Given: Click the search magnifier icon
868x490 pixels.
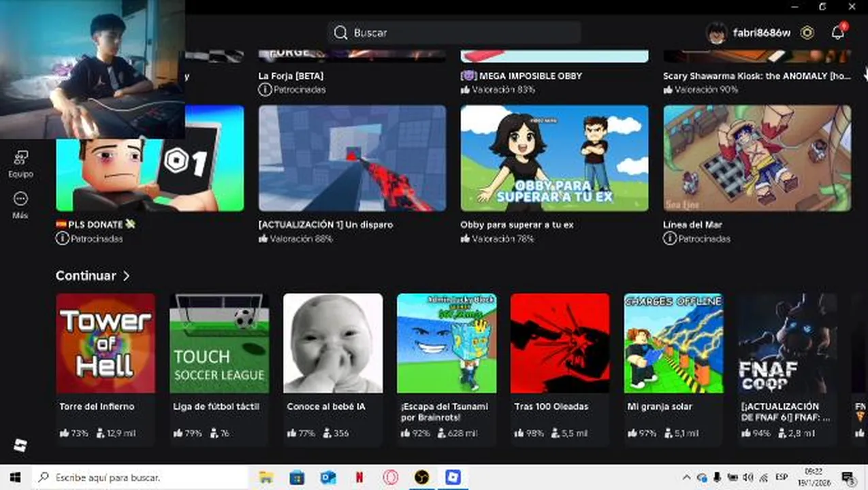Looking at the screenshot, I should (340, 33).
